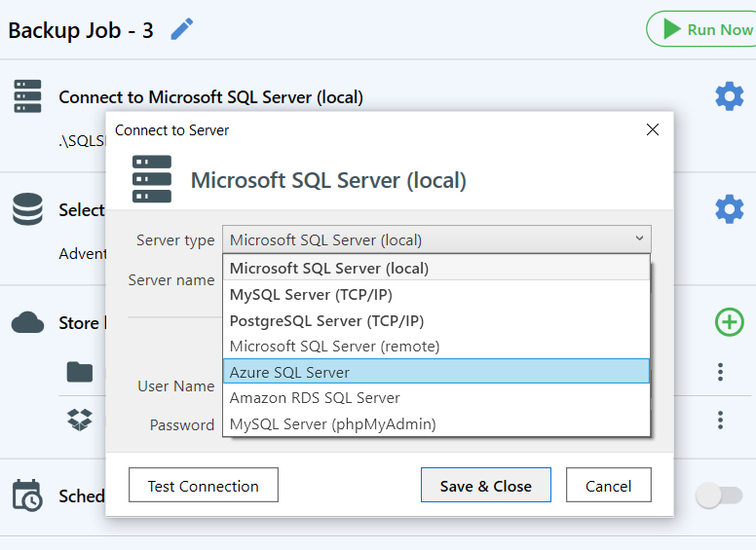The image size is (756, 550).
Task: Click the server stack icon beside Connect to Microsoft SQL Server
Action: point(27,96)
